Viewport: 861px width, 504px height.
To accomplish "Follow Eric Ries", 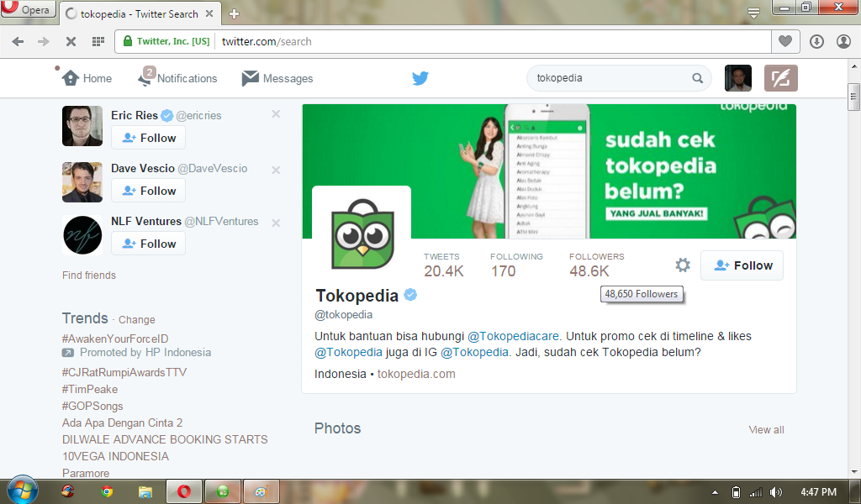I will point(148,138).
